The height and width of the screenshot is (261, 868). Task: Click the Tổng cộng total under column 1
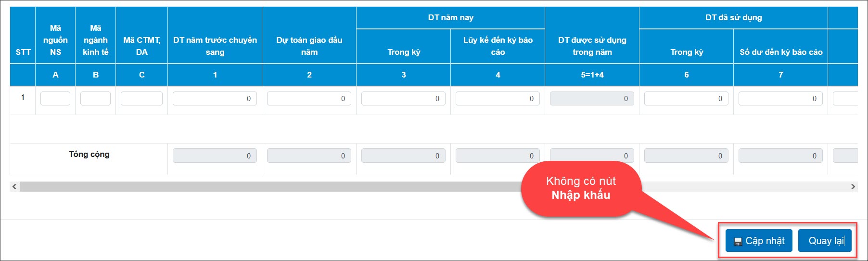pyautogui.click(x=215, y=156)
